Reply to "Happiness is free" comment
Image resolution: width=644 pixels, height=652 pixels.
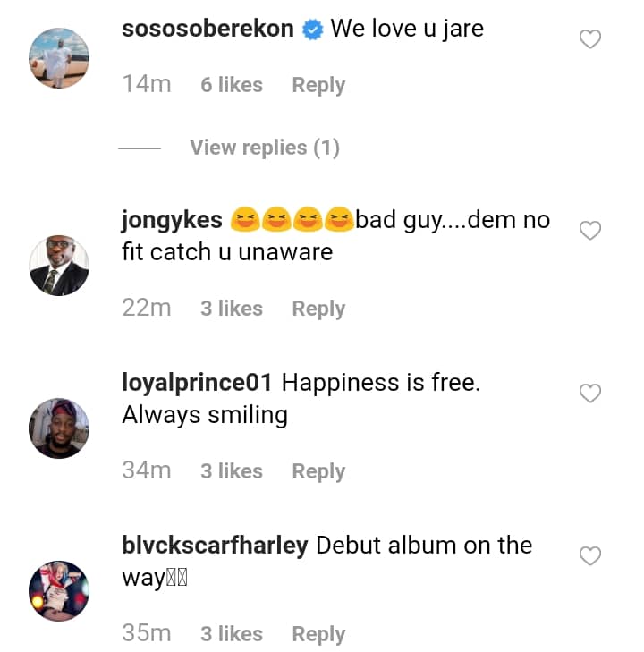coord(318,471)
